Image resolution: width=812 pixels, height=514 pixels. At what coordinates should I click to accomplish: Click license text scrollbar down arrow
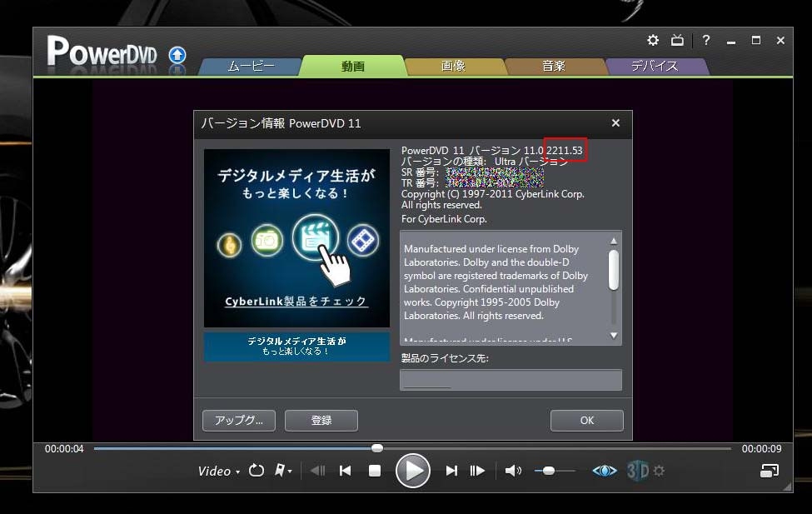(614, 336)
